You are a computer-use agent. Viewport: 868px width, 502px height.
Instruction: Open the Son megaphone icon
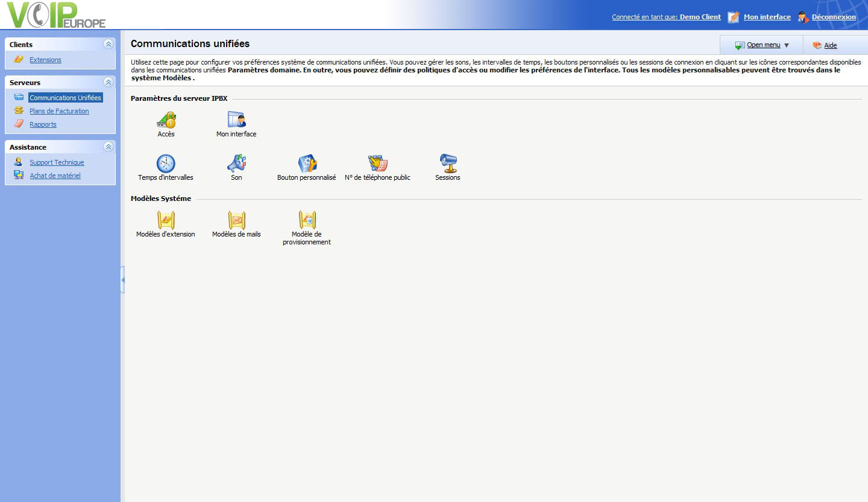click(x=236, y=164)
